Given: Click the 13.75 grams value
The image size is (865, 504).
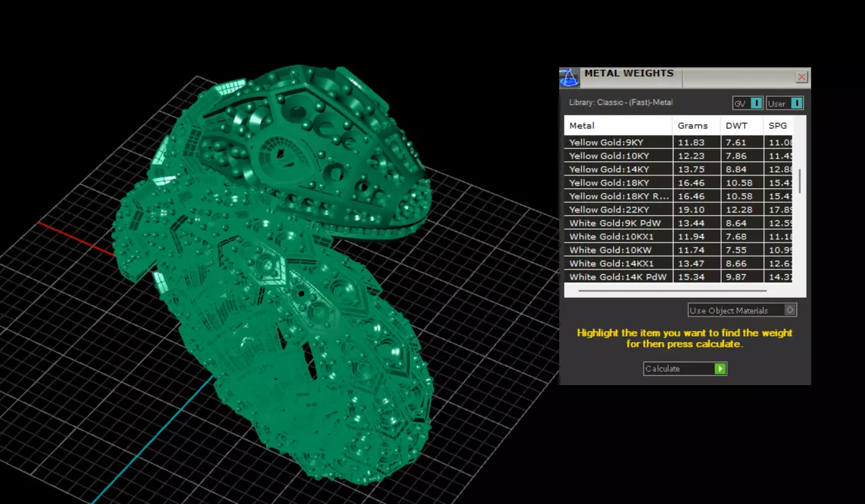Looking at the screenshot, I should click(x=690, y=169).
